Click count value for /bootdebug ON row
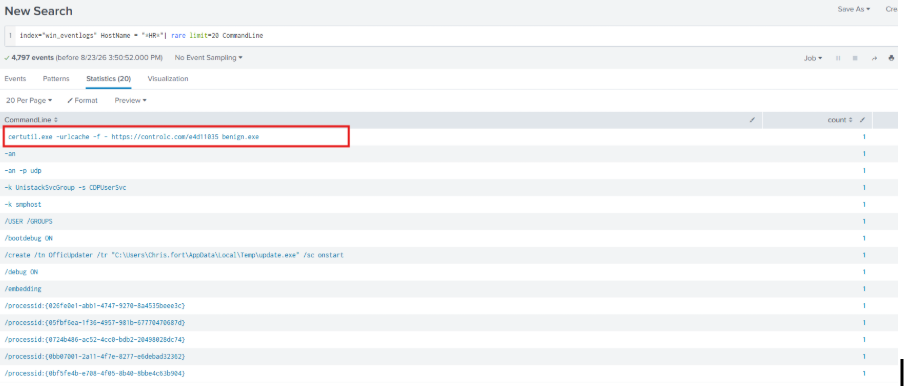The width and height of the screenshot is (905, 386). click(864, 238)
